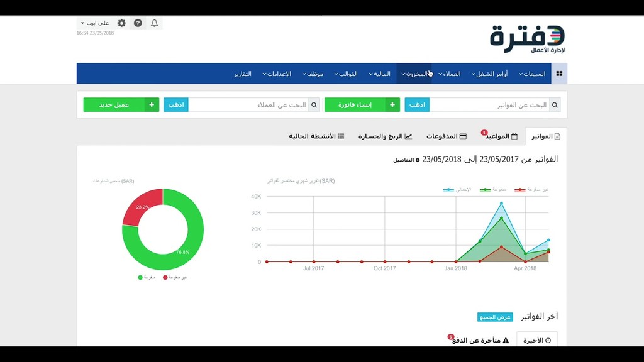
Task: Open the help question mark icon
Action: tap(138, 23)
